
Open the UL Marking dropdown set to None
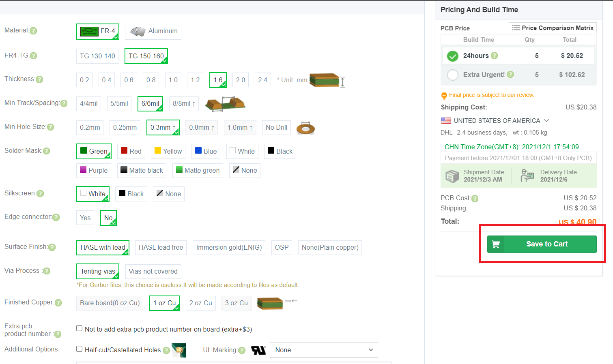coord(323,350)
